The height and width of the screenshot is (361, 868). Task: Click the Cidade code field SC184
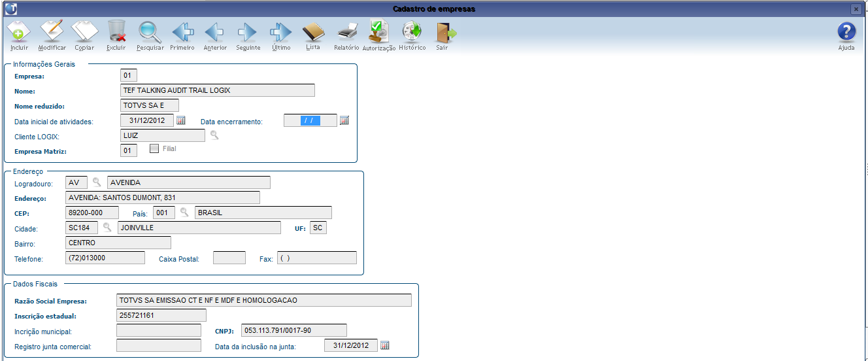(x=82, y=228)
